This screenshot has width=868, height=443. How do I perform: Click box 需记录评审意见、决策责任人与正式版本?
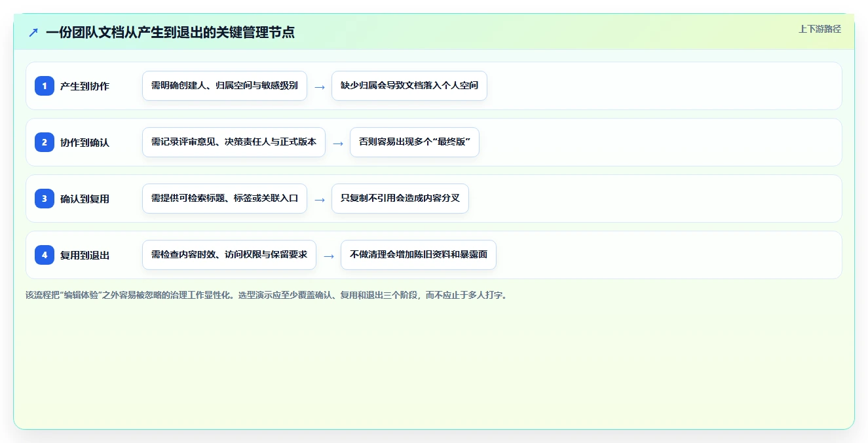(x=234, y=142)
